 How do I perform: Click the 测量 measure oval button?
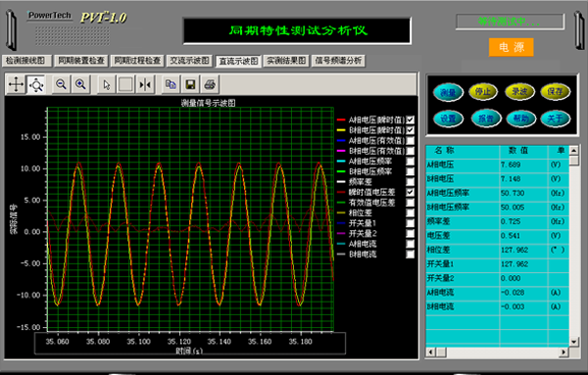pos(449,92)
